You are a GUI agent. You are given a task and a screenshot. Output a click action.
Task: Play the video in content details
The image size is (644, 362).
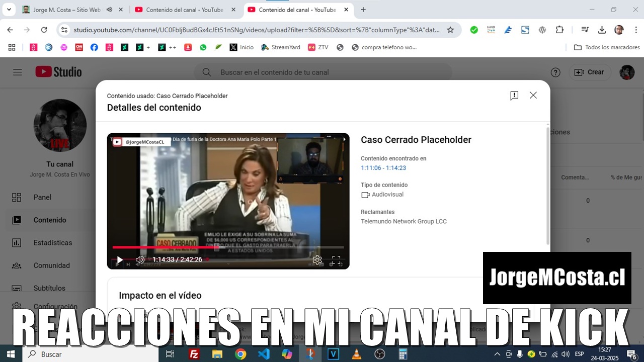pos(120,260)
